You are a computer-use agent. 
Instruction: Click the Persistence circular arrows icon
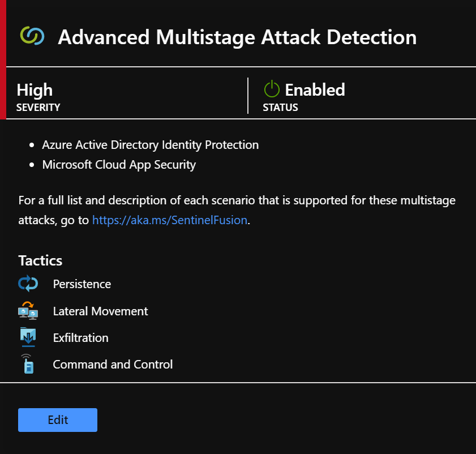[28, 283]
